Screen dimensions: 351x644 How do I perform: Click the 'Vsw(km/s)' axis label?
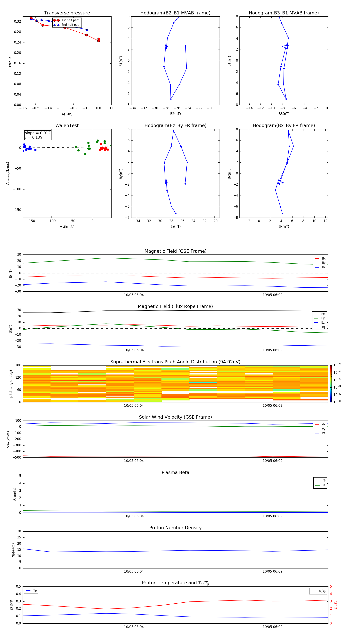click(x=8, y=439)
